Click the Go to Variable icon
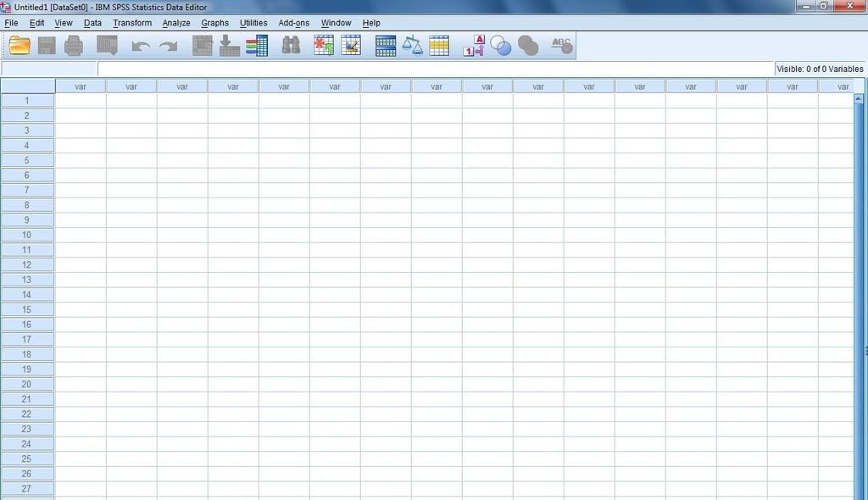 (x=229, y=46)
